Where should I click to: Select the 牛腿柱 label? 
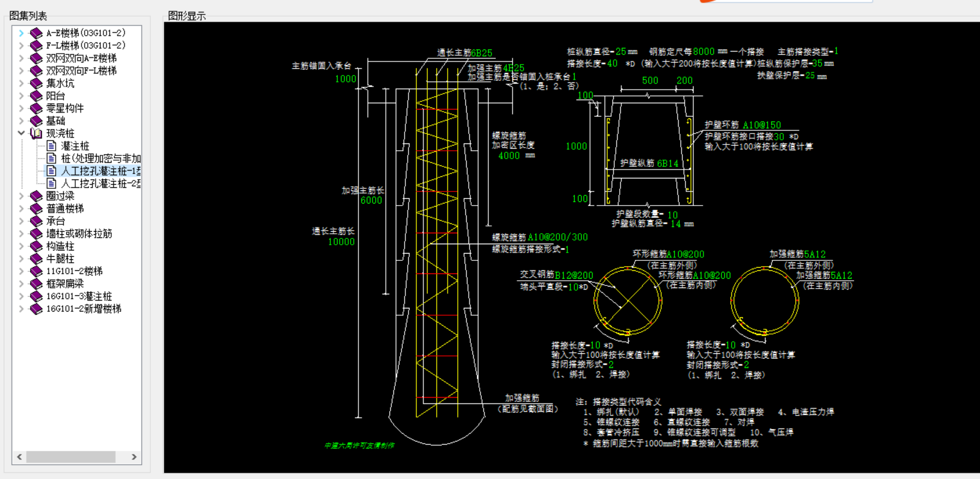click(60, 259)
